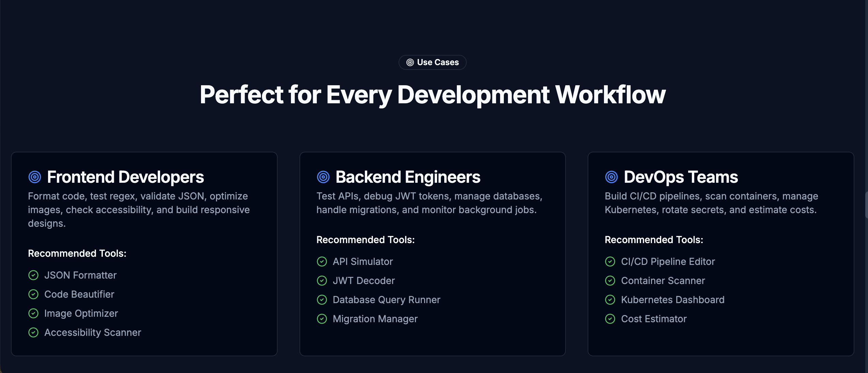
Task: Click the checkmark icon next to Cost Estimator
Action: click(610, 319)
